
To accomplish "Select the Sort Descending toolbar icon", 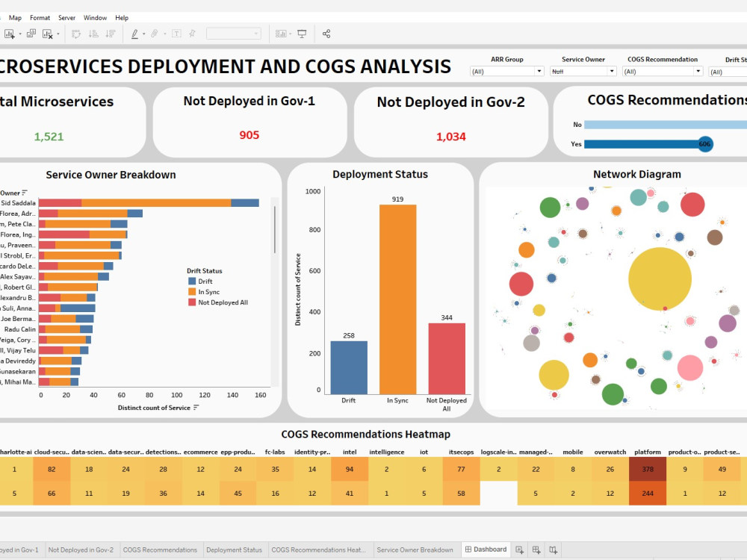I will coord(111,34).
